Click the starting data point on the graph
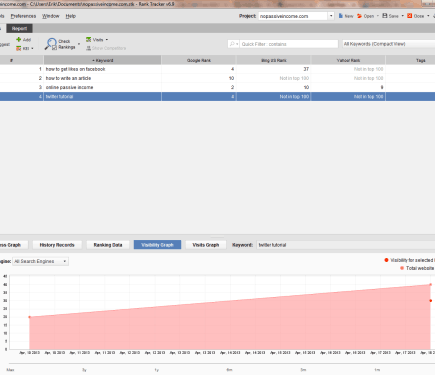Viewport: 435px width, 375px height. [29, 317]
